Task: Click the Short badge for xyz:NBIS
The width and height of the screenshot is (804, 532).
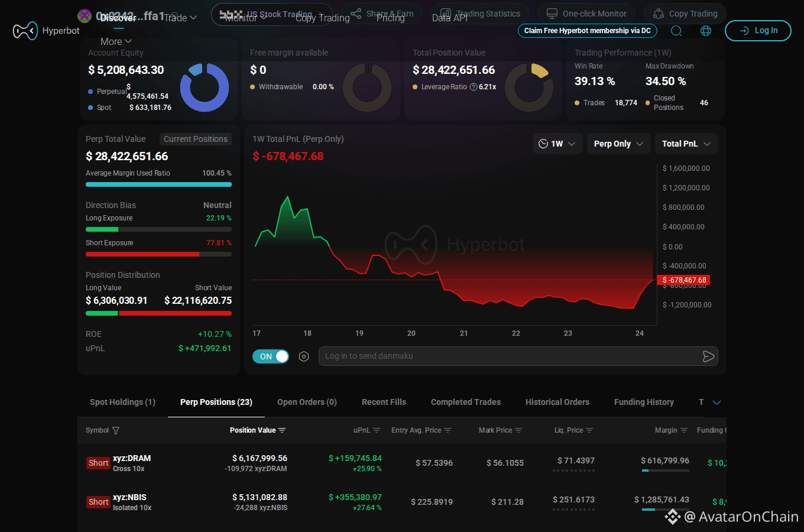Action: [98, 502]
